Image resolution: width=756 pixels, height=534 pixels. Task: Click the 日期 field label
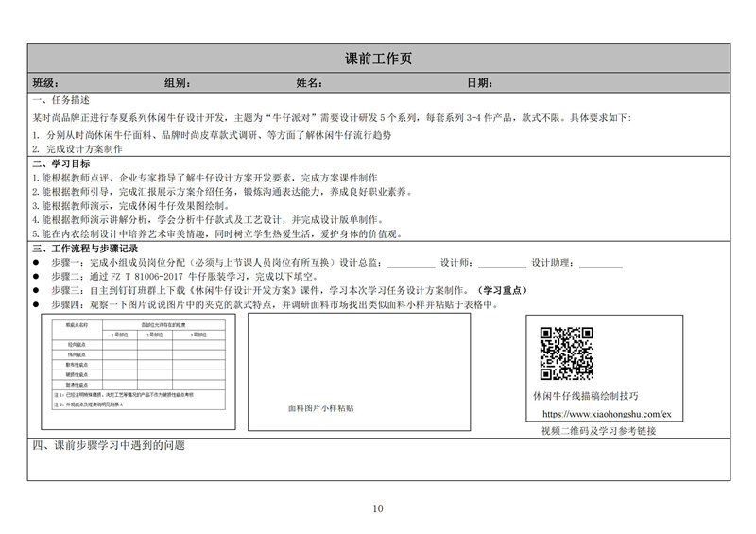480,83
